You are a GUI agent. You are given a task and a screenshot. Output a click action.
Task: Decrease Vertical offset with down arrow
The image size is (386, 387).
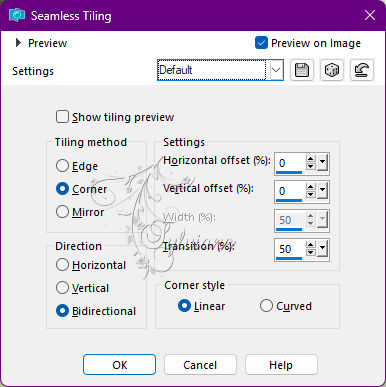pyautogui.click(x=311, y=195)
